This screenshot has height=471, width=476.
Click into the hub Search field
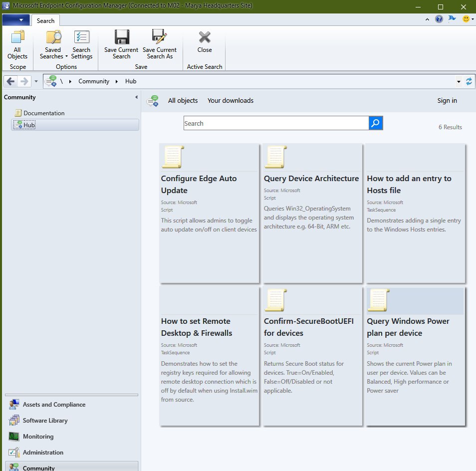(276, 123)
